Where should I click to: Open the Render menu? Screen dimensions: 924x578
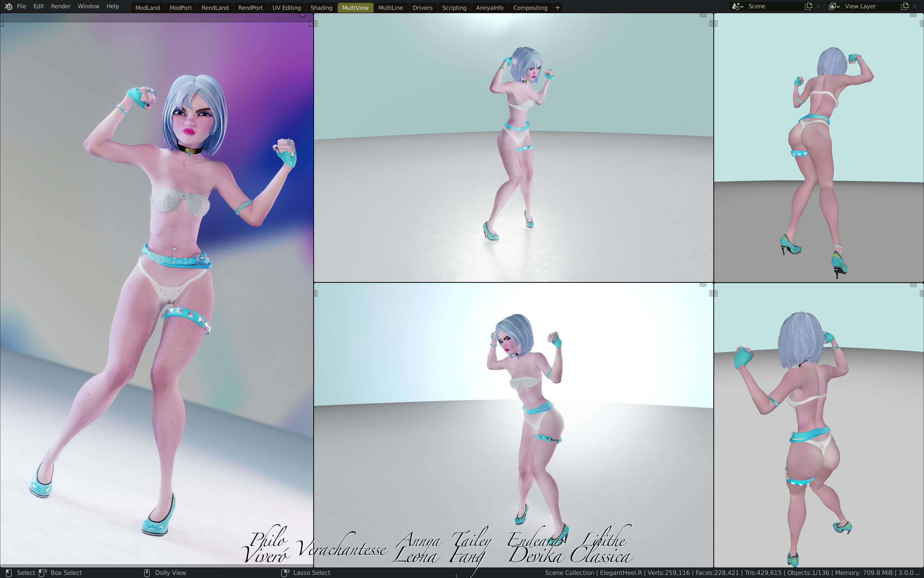coord(61,6)
